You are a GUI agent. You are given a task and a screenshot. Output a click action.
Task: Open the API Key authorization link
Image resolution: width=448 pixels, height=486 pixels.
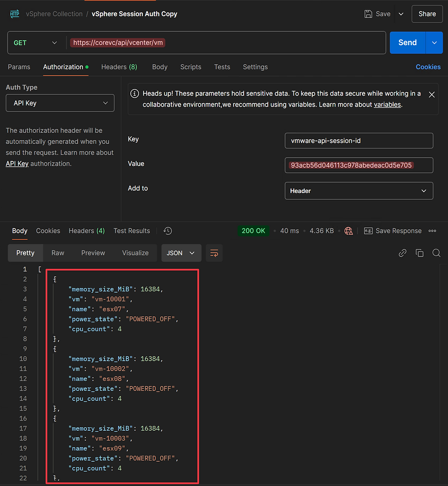coord(17,164)
